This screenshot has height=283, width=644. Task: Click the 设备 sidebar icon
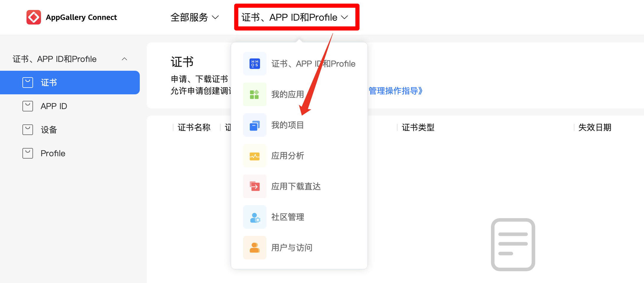[27, 129]
